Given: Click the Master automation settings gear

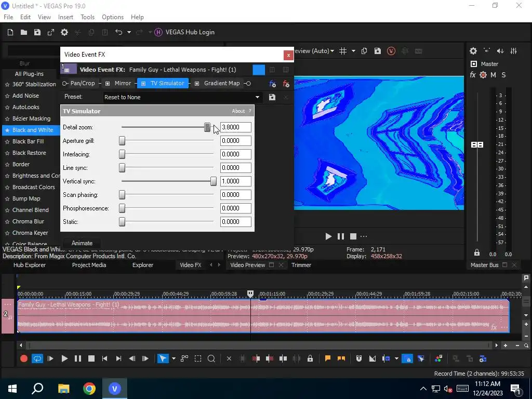Looking at the screenshot, I should tap(483, 75).
